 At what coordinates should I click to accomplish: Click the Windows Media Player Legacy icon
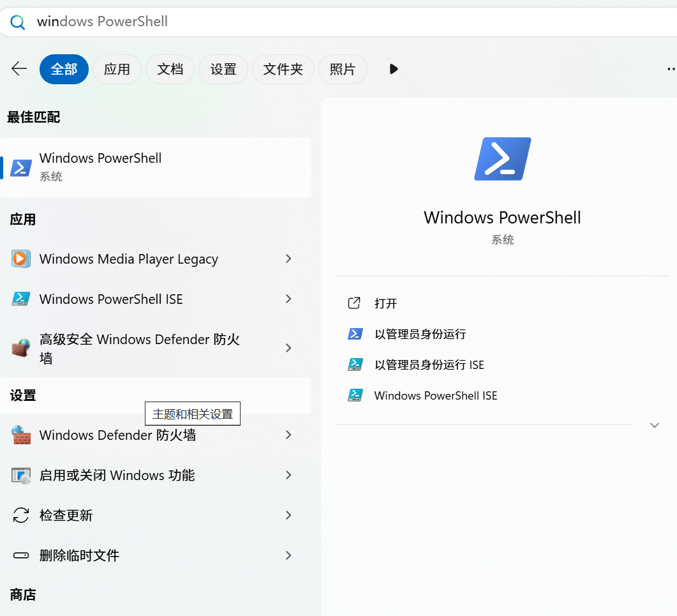tap(20, 259)
